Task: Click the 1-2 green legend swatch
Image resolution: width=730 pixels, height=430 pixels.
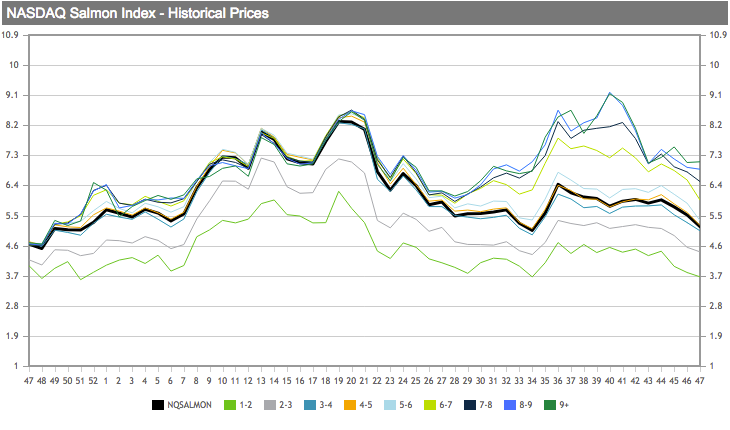Action: pyautogui.click(x=230, y=405)
